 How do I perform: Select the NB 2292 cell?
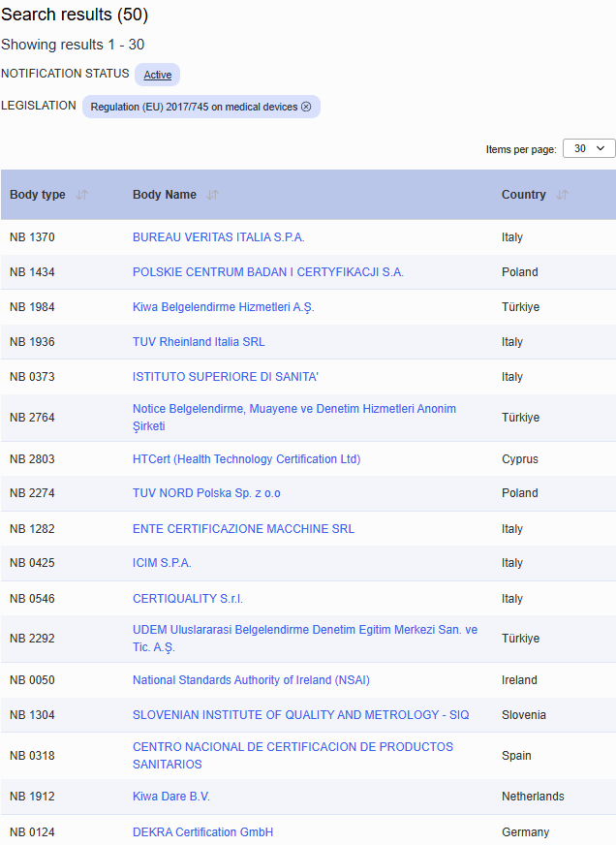point(32,639)
